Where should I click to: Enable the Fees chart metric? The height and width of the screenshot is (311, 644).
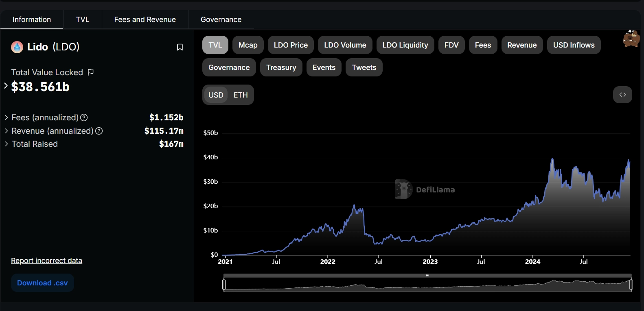(483, 45)
